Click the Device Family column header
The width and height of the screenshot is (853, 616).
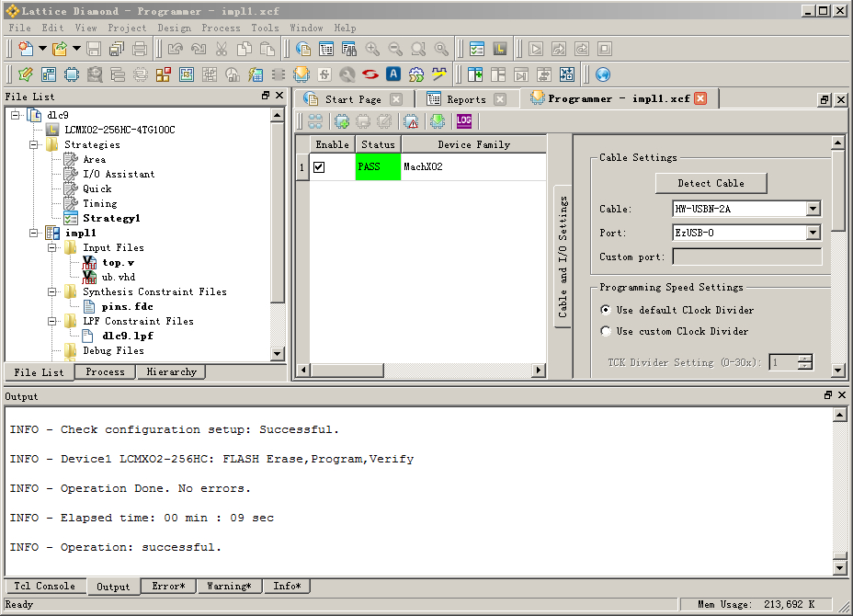point(473,144)
